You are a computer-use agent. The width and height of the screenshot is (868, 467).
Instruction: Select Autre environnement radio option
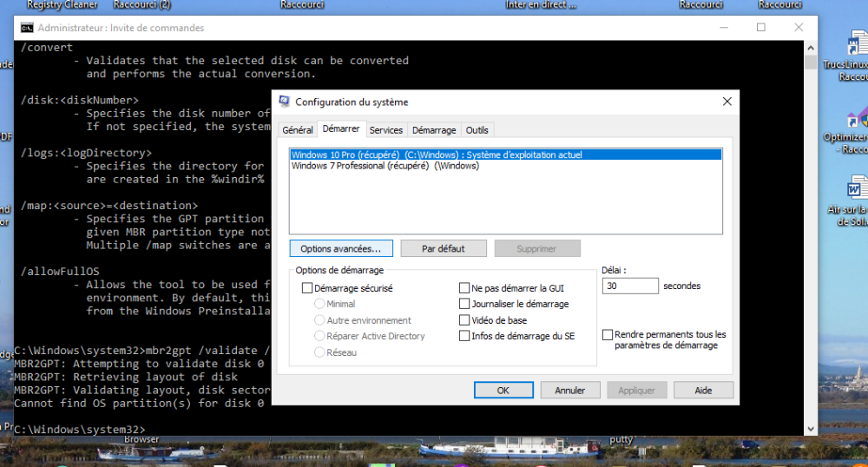pyautogui.click(x=319, y=319)
